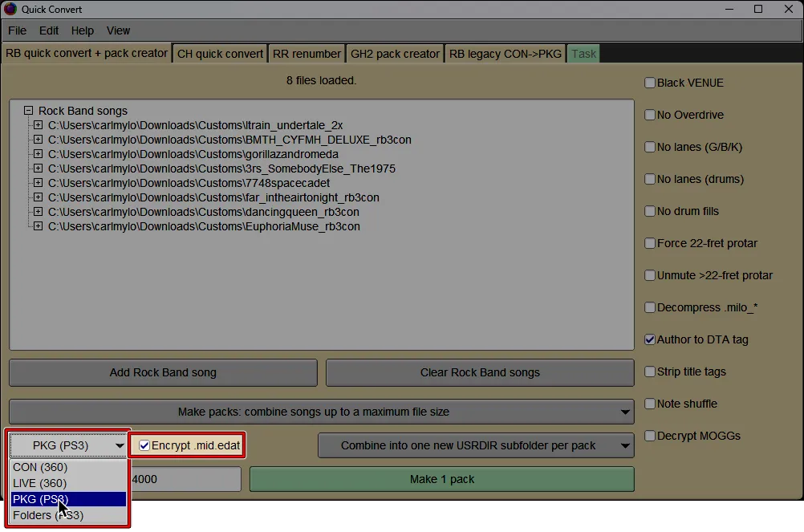This screenshot has width=804, height=532.
Task: Uncheck Author to DTA tag
Action: pos(650,339)
